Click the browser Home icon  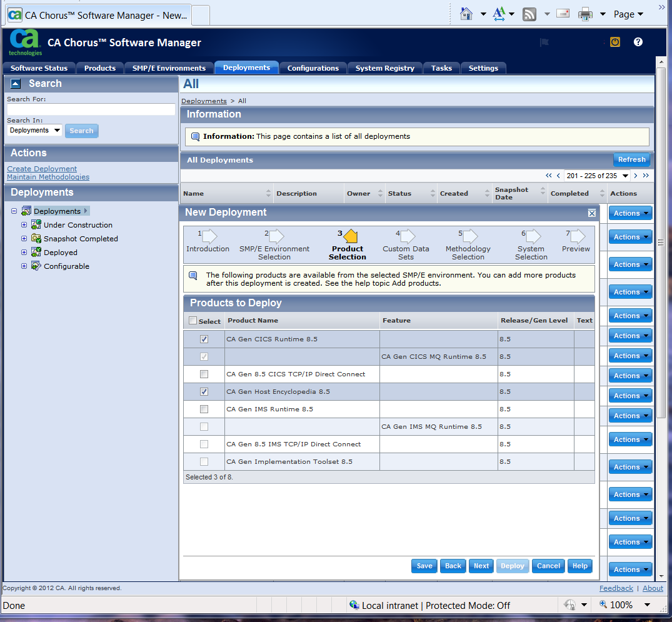[x=466, y=14]
